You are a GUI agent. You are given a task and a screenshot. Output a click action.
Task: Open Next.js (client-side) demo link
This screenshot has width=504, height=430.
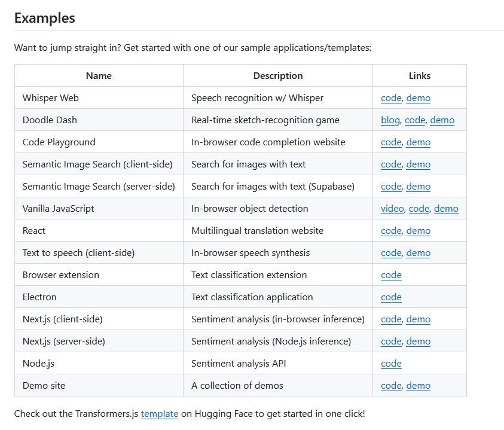(x=418, y=319)
